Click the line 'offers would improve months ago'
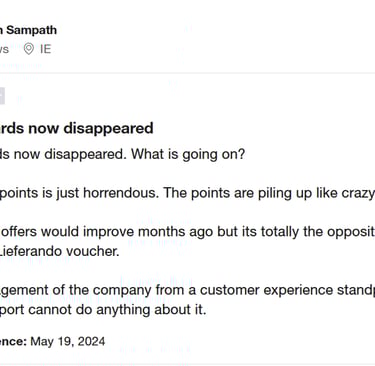This screenshot has height=366, width=375. pyautogui.click(x=107, y=232)
